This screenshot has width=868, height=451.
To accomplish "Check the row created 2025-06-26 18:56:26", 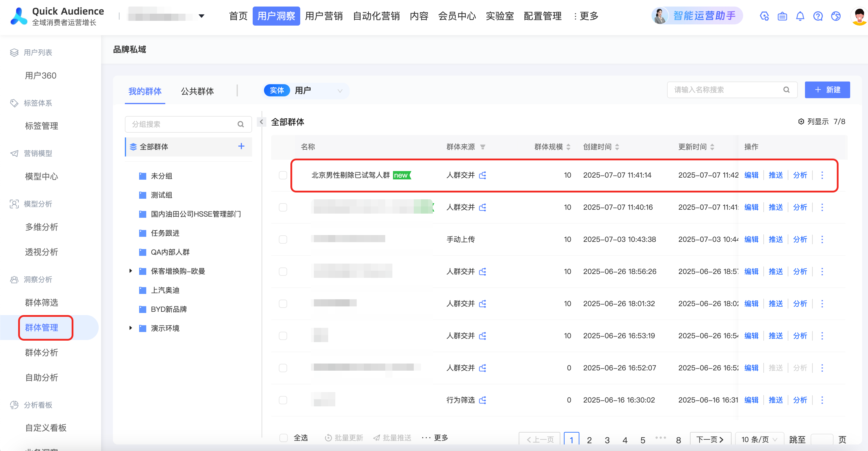I will (x=283, y=272).
